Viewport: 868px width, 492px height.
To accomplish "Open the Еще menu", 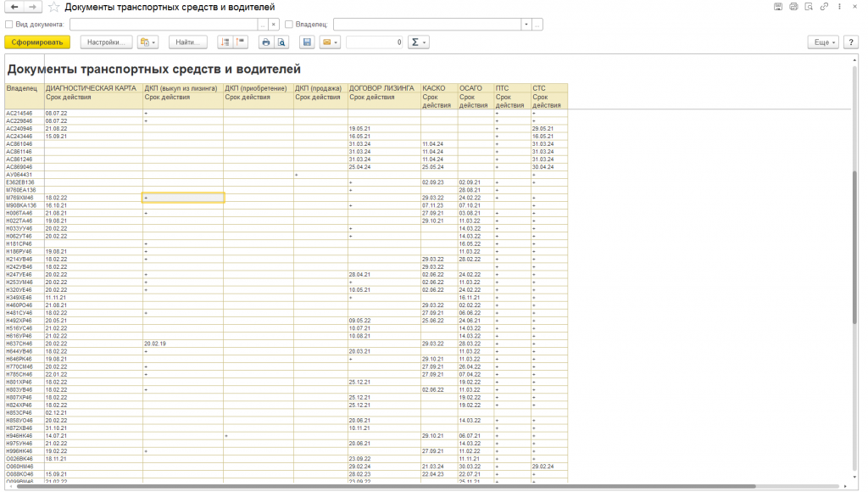I will pyautogui.click(x=822, y=42).
